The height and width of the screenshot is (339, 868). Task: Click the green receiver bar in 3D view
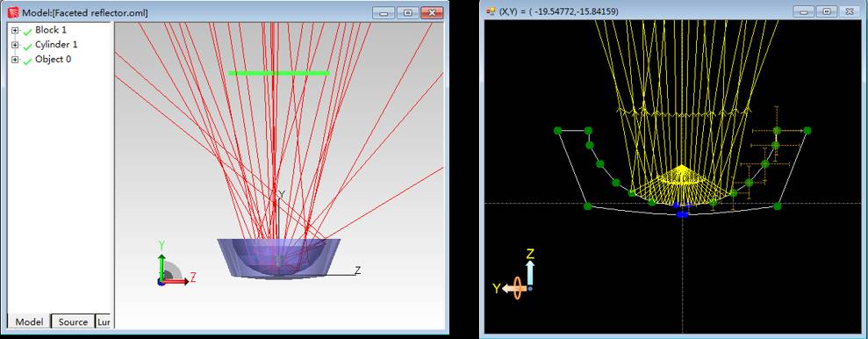pos(279,73)
